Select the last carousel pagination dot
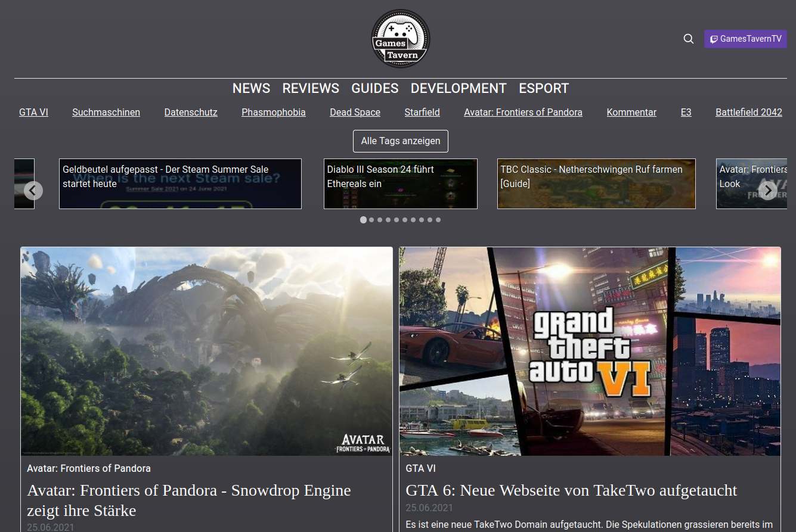The width and height of the screenshot is (796, 532). (x=438, y=220)
